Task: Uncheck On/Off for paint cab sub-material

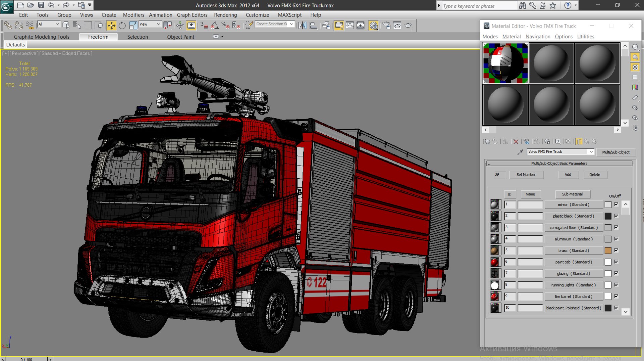Action: click(616, 262)
